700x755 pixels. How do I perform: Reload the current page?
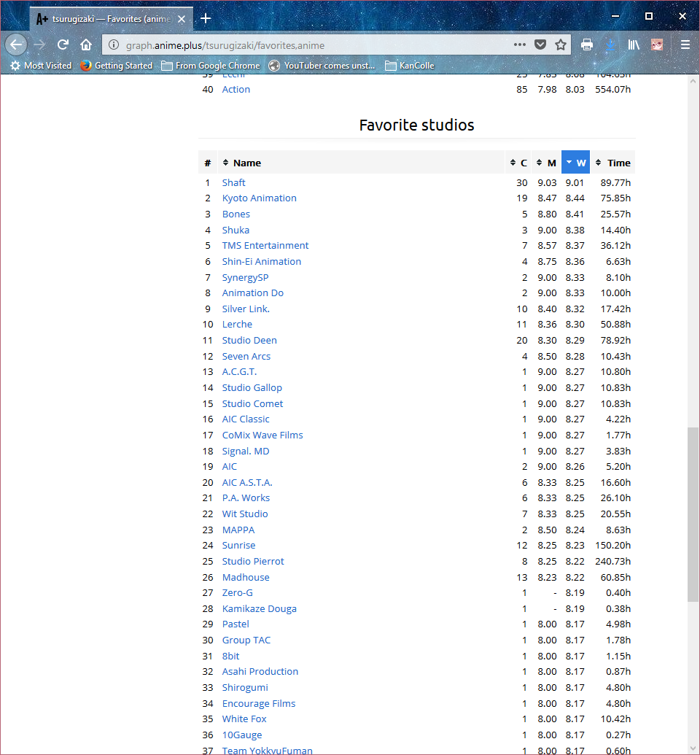[x=63, y=44]
